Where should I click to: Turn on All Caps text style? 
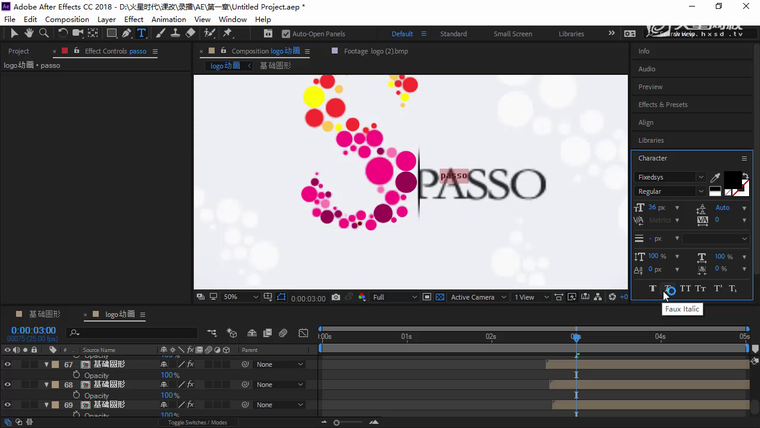click(x=685, y=289)
